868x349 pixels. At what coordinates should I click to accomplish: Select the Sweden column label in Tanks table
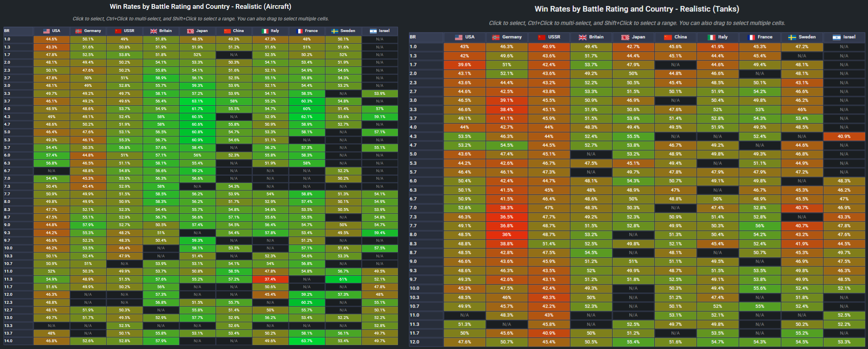807,37
